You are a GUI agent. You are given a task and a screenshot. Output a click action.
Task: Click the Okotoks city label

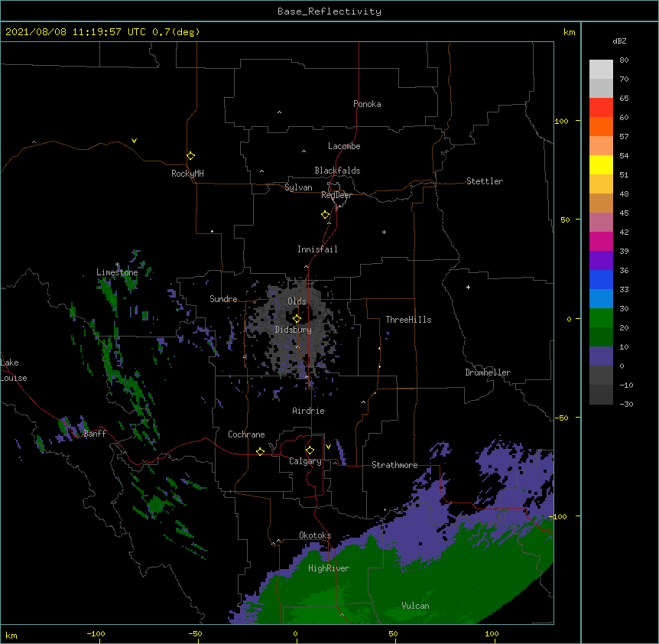point(315,535)
